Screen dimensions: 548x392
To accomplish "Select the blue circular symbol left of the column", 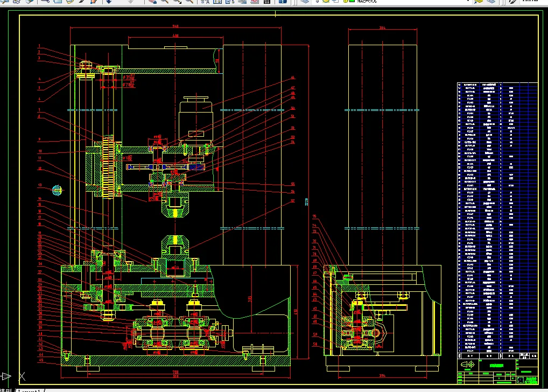I will point(57,190).
